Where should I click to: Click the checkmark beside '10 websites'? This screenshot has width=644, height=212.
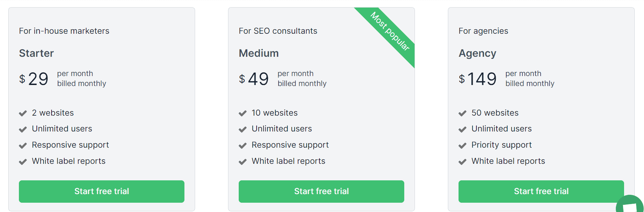point(242,113)
